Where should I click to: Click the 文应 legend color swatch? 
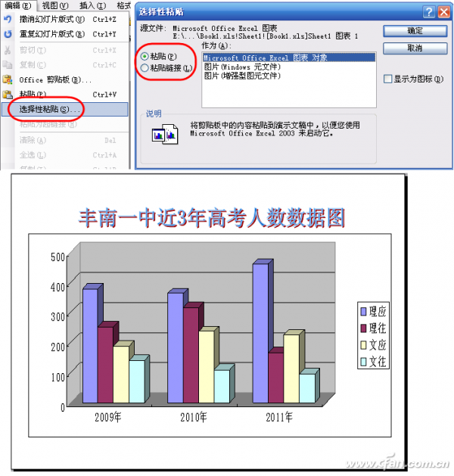pos(363,345)
